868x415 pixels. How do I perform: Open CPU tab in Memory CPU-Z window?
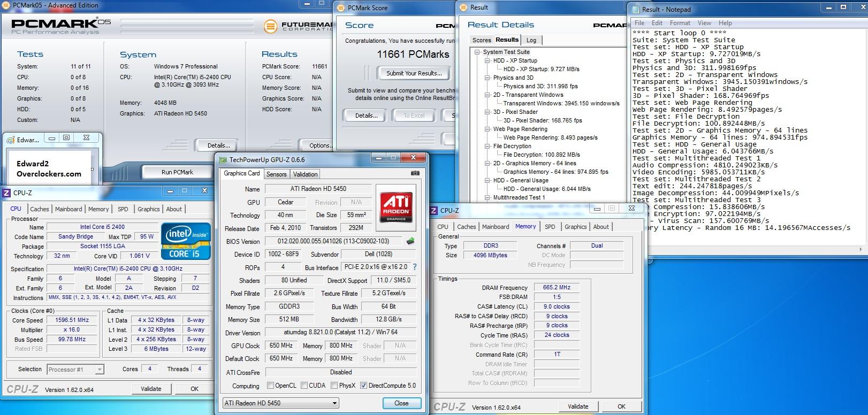coord(443,227)
